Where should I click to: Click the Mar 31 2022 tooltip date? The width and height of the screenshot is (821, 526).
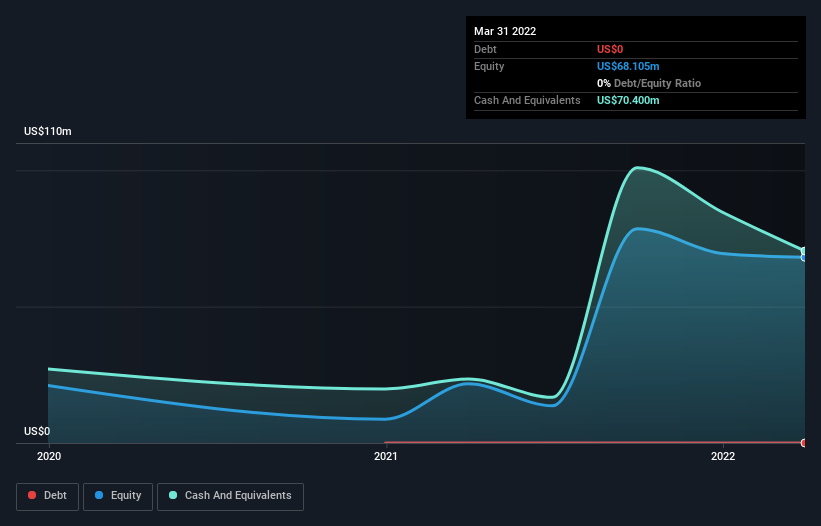[x=505, y=31]
